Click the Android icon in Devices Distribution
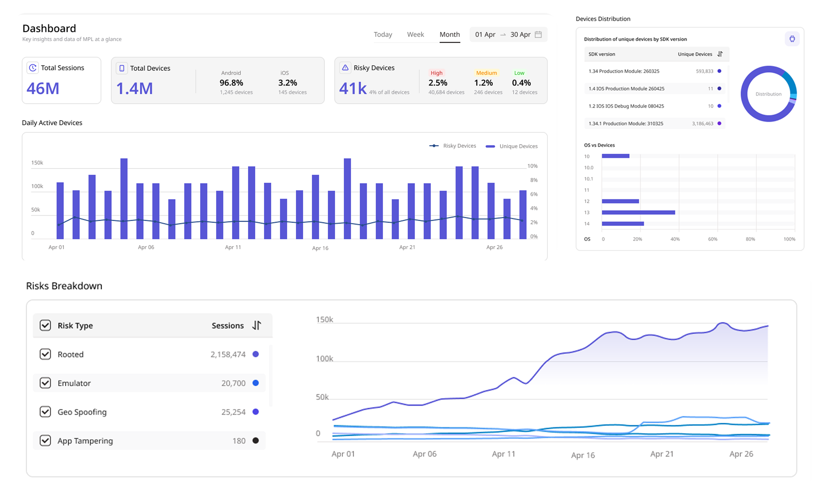 [x=792, y=39]
